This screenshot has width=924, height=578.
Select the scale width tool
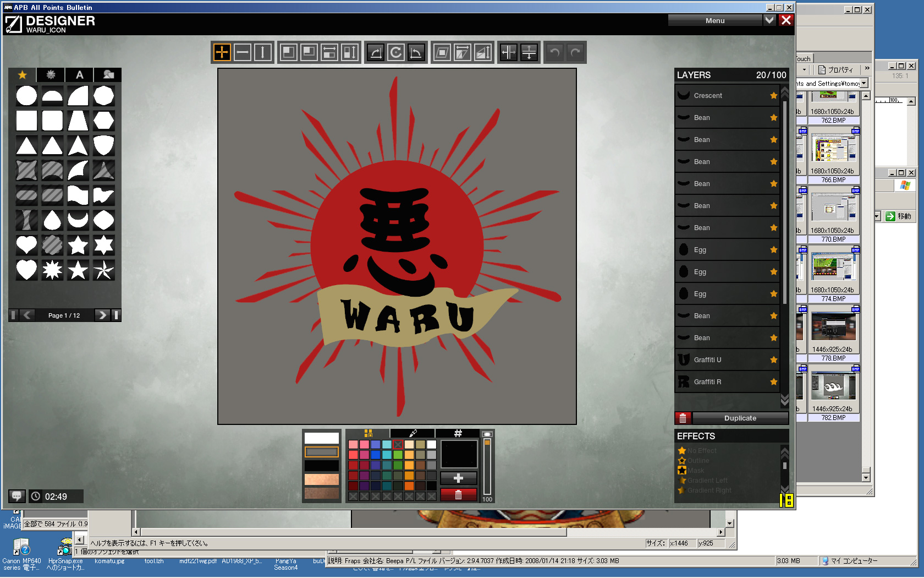tap(329, 52)
